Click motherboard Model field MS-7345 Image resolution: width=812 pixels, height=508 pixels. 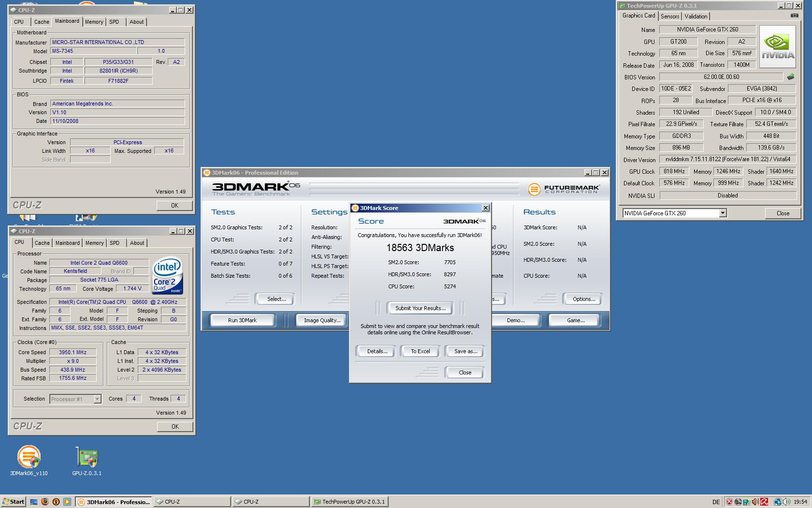click(x=93, y=51)
